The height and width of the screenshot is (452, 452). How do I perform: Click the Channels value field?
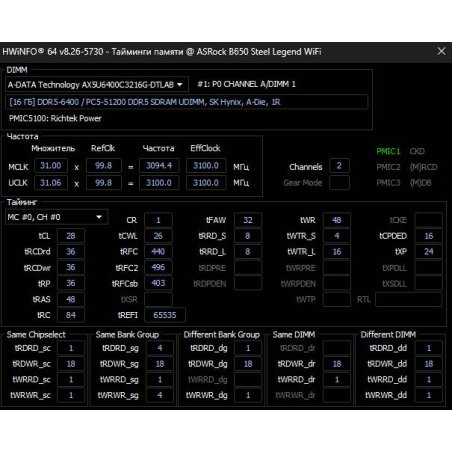tap(339, 166)
